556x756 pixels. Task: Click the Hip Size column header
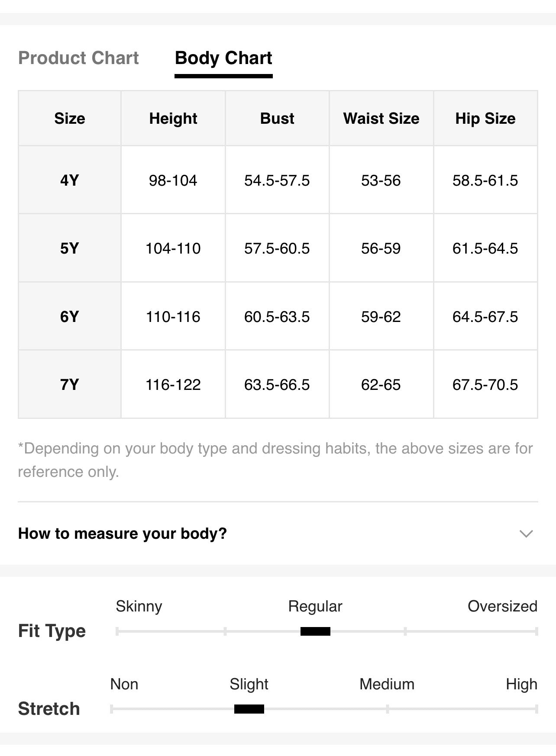tap(485, 118)
